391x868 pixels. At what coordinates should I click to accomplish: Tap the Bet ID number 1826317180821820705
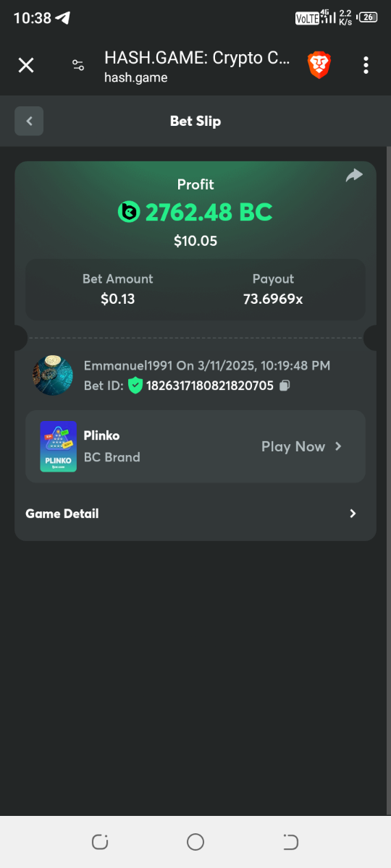point(210,386)
